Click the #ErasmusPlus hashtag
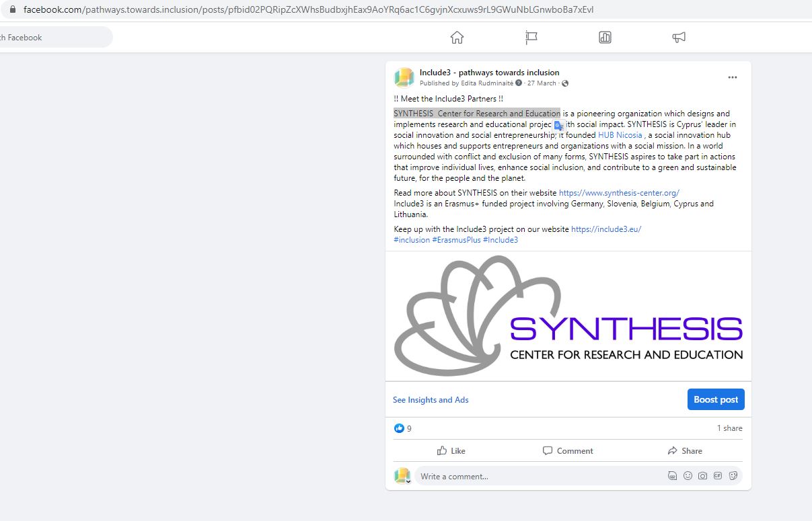The image size is (812, 521). click(x=456, y=240)
